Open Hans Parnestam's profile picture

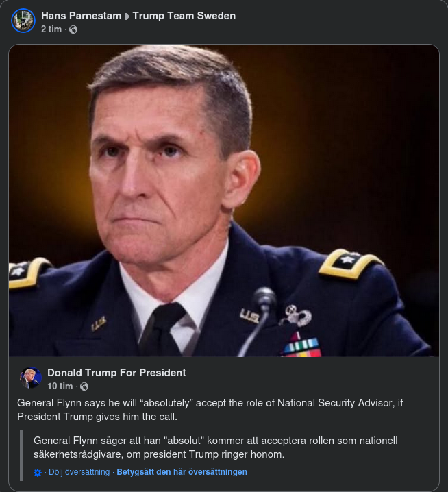[23, 21]
